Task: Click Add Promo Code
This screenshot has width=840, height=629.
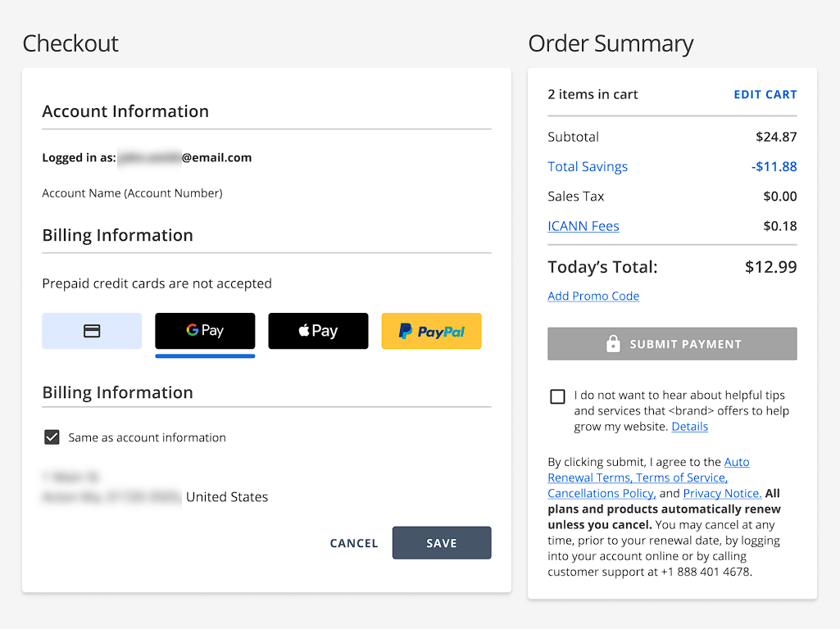Action: coord(593,296)
